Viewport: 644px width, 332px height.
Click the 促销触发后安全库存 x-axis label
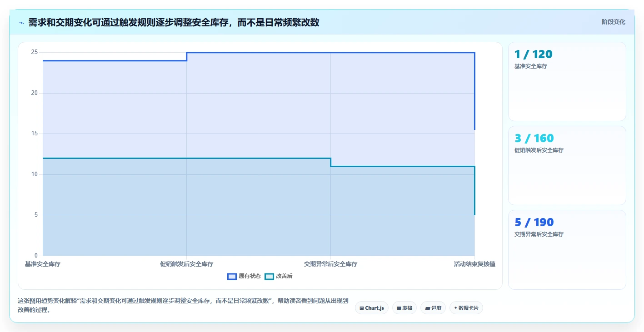click(186, 264)
